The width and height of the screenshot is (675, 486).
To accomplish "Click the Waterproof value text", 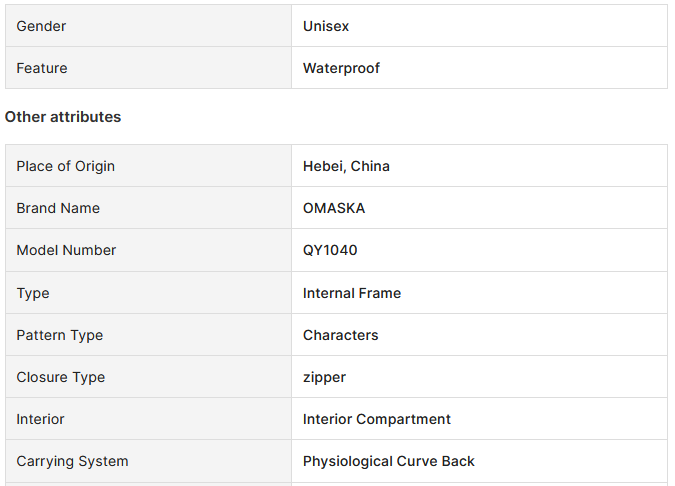I will pos(341,68).
